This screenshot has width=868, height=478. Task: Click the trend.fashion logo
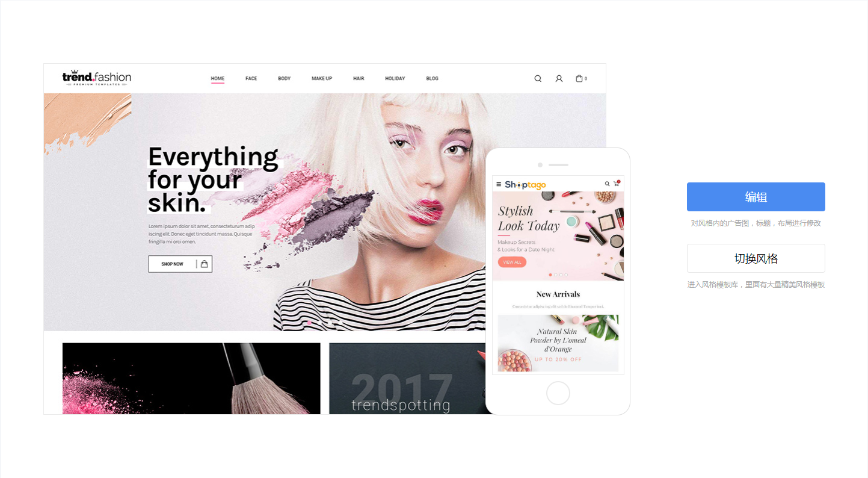pos(97,78)
